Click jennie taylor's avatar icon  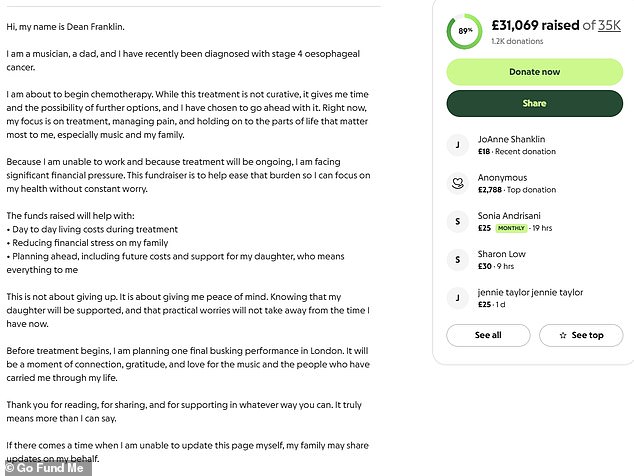[x=458, y=297]
